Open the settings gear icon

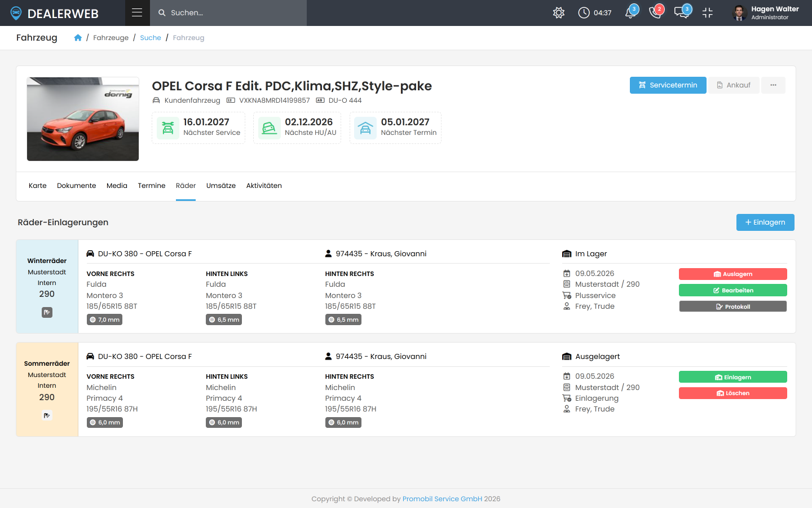[x=559, y=13]
